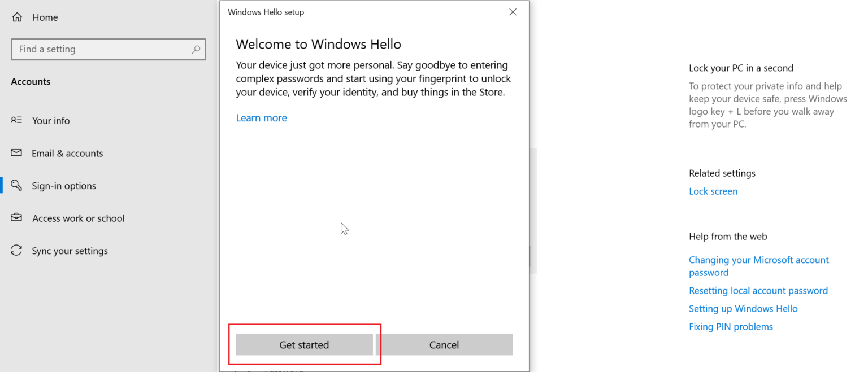Cancel the Windows Hello setup
Viewport: 868px width, 372px height.
[444, 344]
